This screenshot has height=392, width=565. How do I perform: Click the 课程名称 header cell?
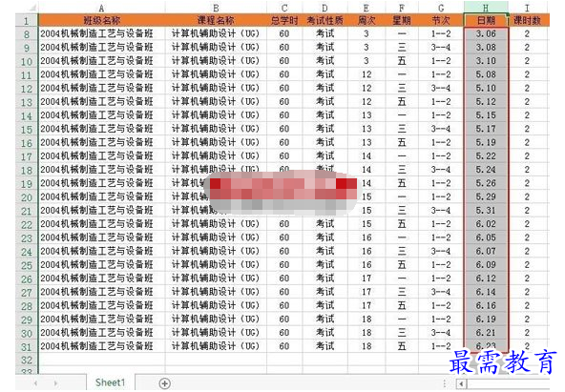pos(216,21)
